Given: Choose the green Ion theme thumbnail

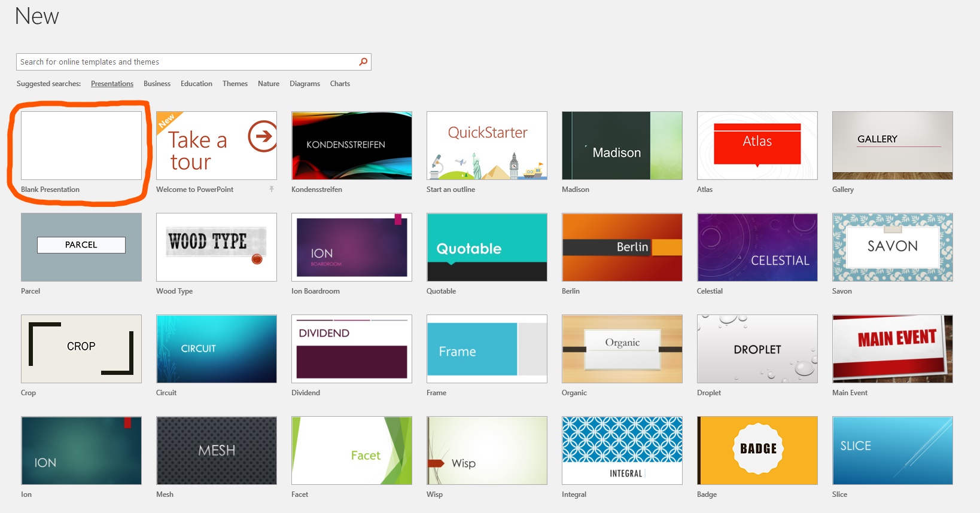Looking at the screenshot, I should click(x=81, y=450).
